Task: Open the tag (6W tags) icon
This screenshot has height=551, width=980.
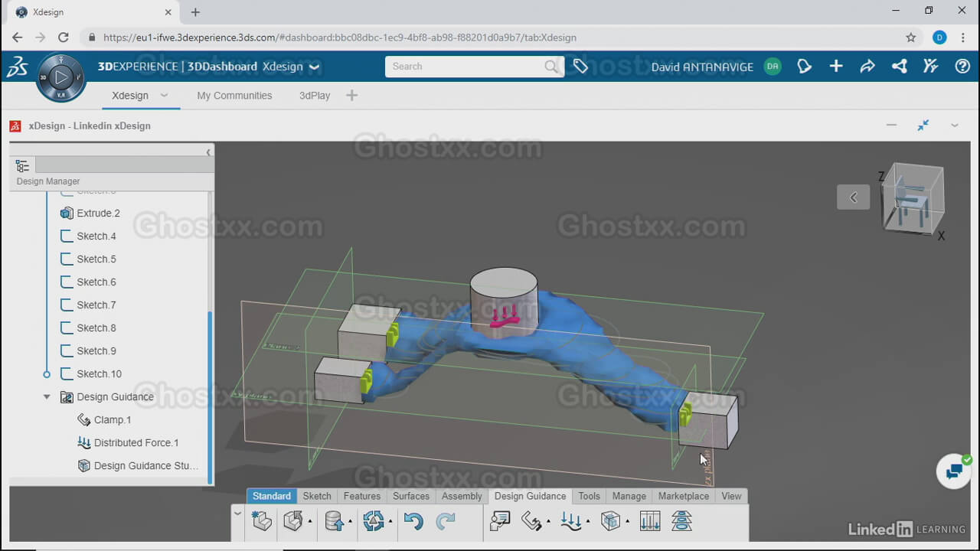Action: (580, 67)
